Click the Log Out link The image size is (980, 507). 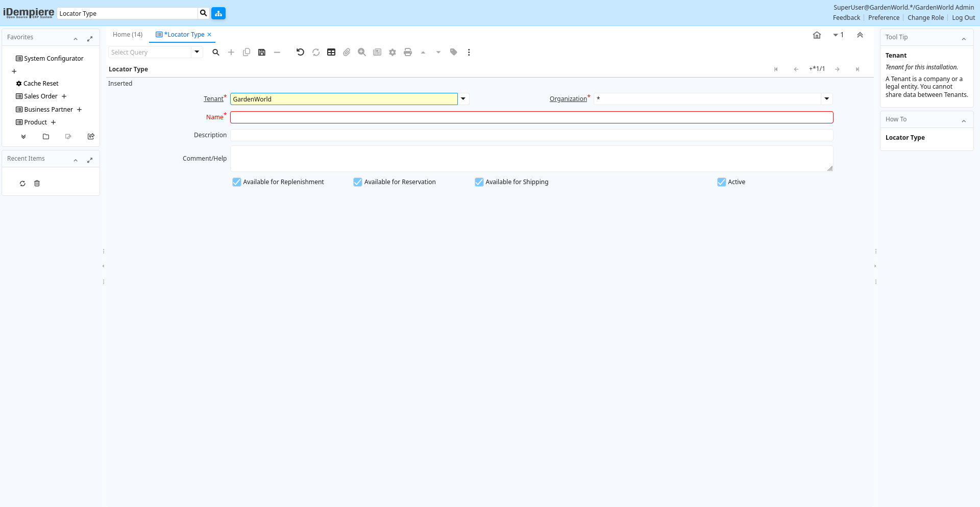coord(963,18)
